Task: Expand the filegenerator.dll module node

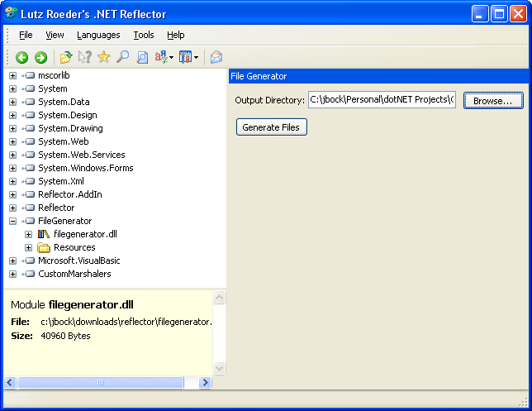Action: (x=28, y=234)
